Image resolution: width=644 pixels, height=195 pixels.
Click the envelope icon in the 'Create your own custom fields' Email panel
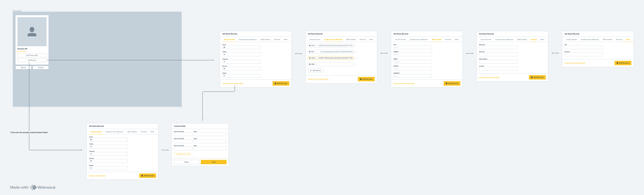(224, 47)
